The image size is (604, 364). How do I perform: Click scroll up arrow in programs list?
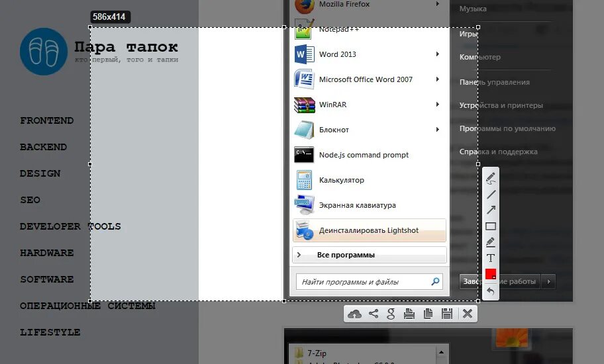(x=442, y=352)
